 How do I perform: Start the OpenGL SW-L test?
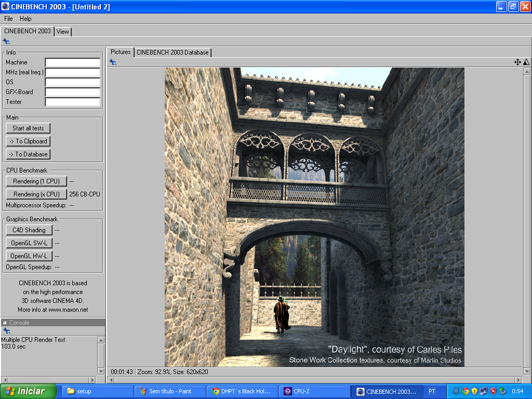pos(29,243)
